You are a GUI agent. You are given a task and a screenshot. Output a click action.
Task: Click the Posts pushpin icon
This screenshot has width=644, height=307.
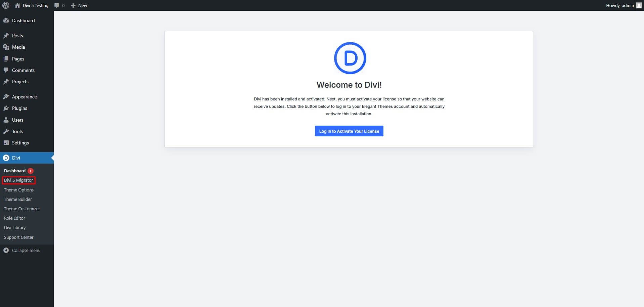pos(6,36)
